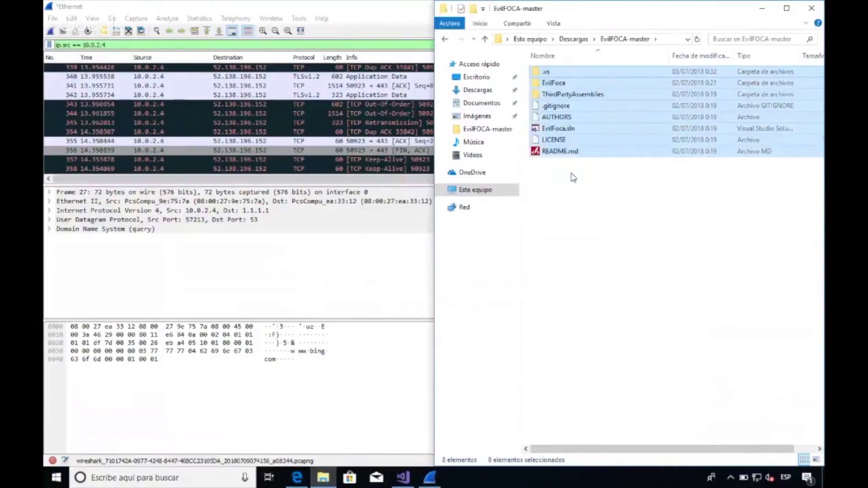Open Wireshark capture options gear icon

[87, 30]
